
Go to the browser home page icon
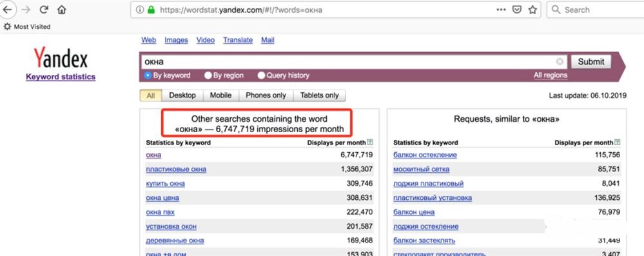(62, 10)
